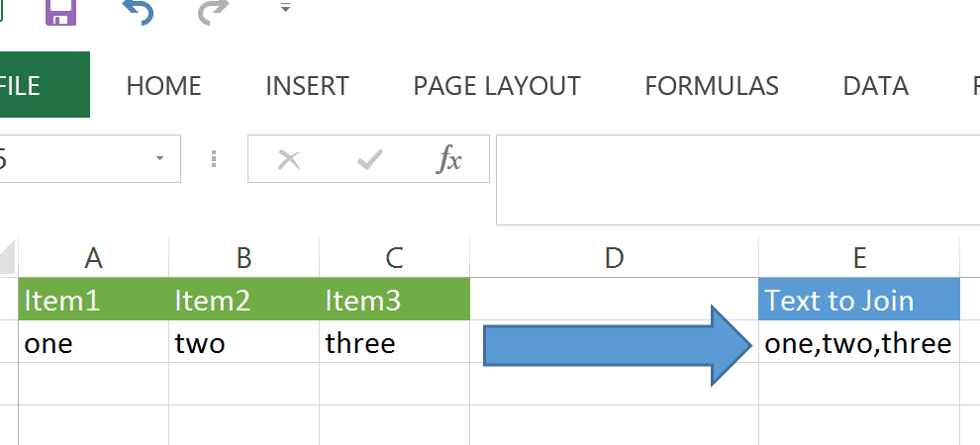Select the green Item2 header cell
This screenshot has height=445, width=980.
(244, 301)
